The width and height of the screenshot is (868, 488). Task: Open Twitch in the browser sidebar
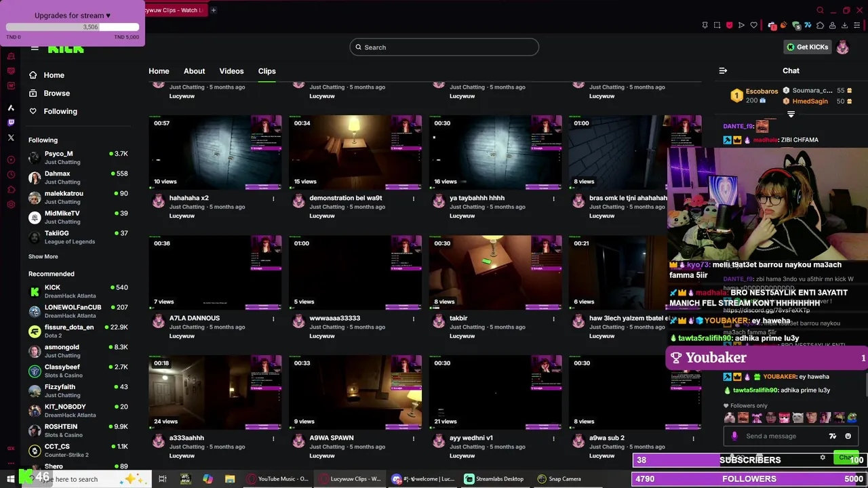(x=11, y=123)
